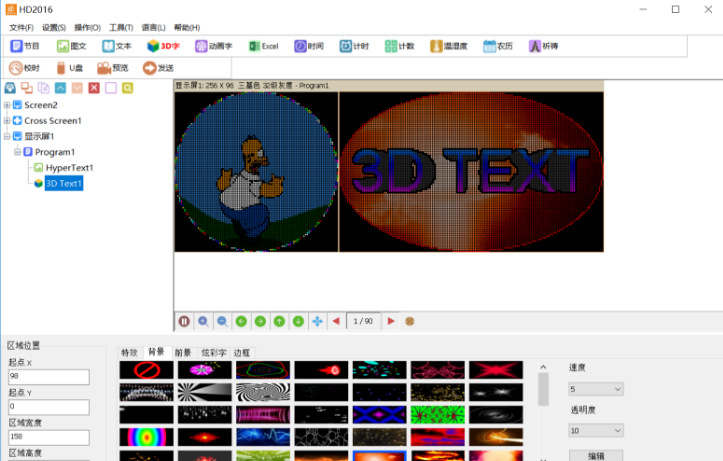
Task: Open the 透明度 transparency dropdown
Action: [x=596, y=431]
